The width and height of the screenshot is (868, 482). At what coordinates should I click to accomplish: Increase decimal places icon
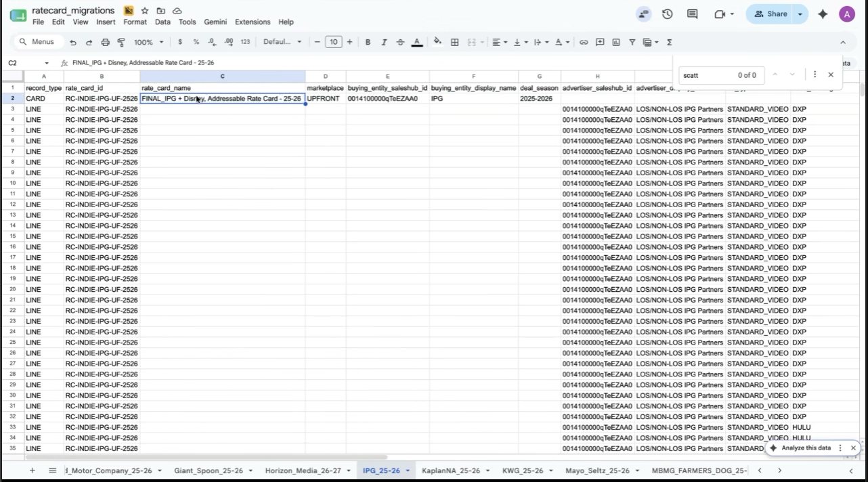tap(229, 42)
